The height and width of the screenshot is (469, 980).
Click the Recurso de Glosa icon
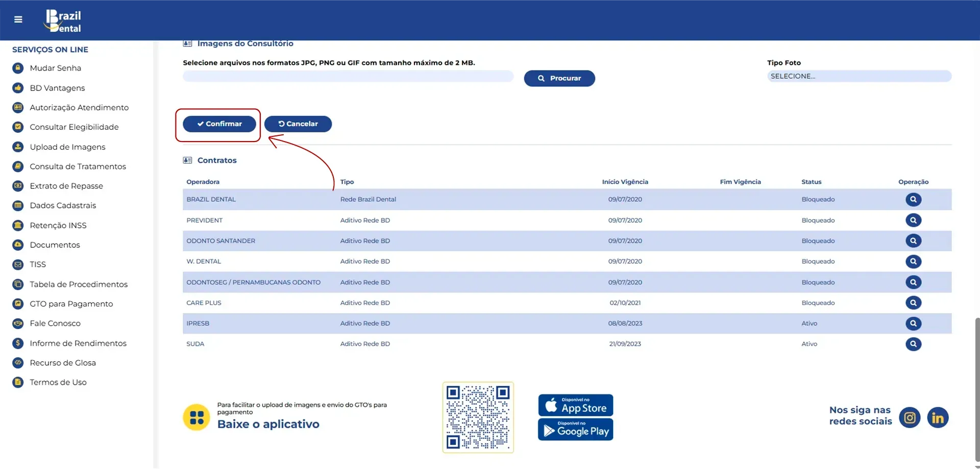[18, 363]
